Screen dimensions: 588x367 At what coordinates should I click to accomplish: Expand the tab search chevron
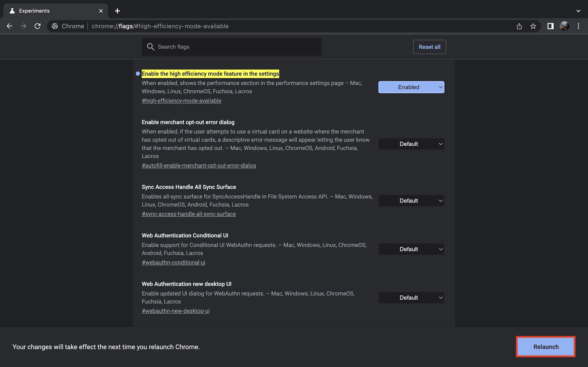tap(578, 11)
